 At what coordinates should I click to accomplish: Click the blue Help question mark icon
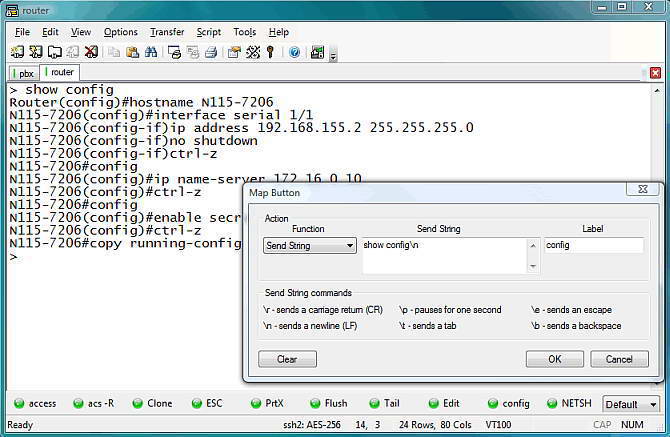coord(294,52)
